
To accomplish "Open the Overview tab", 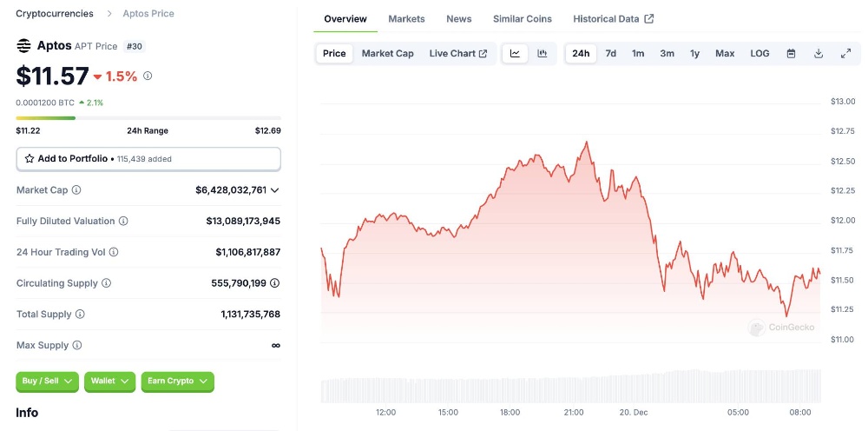I will point(345,19).
